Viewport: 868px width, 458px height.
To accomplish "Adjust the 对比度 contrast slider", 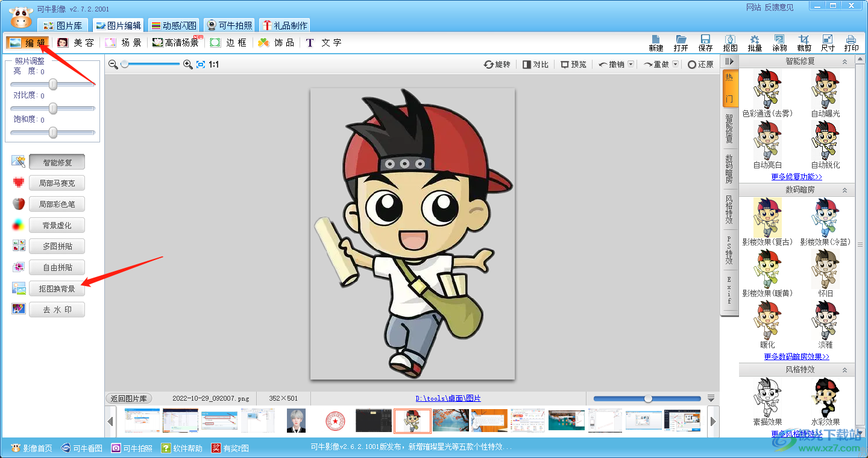I will 53,109.
